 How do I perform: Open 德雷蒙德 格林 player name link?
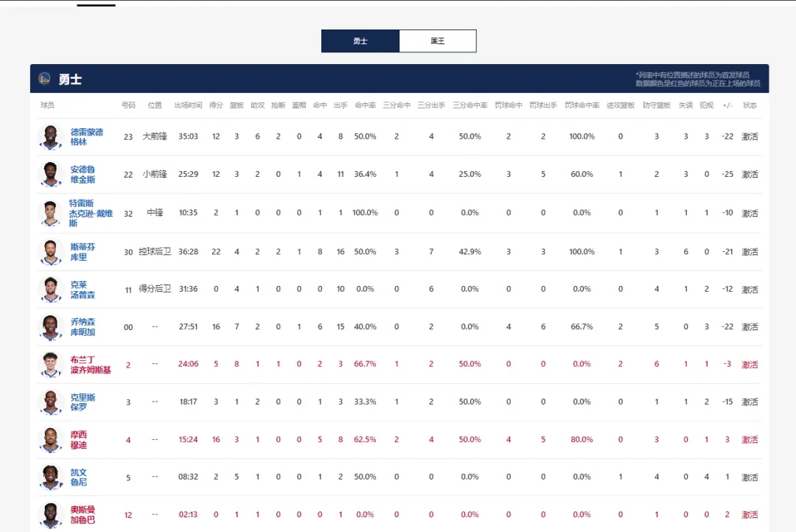coord(86,137)
